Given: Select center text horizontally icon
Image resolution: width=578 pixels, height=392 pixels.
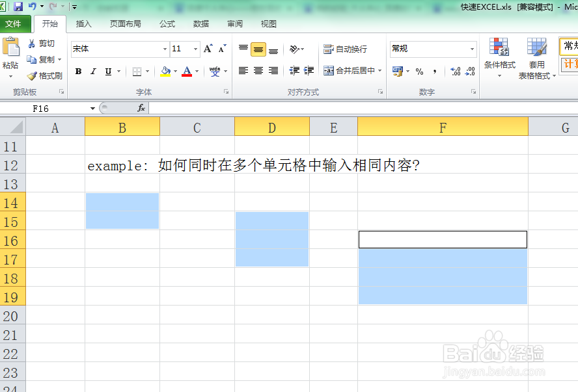Looking at the screenshot, I should pyautogui.click(x=258, y=71).
